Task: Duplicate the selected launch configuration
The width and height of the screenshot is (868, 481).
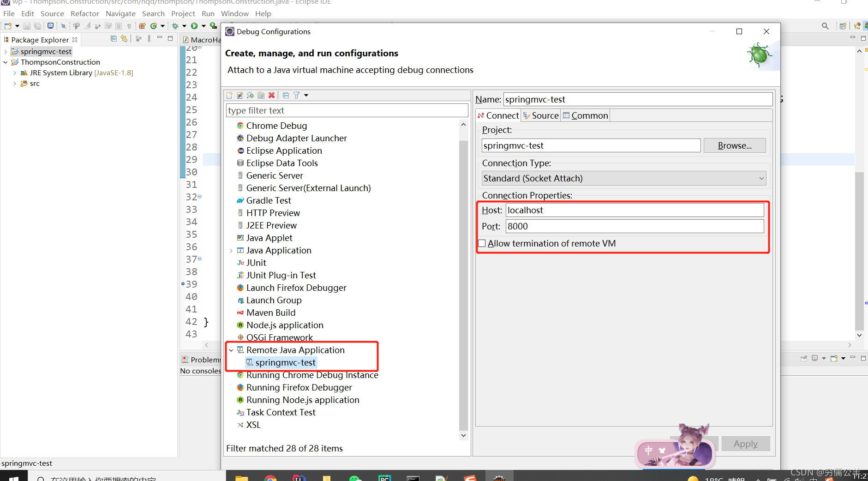Action: 261,95
